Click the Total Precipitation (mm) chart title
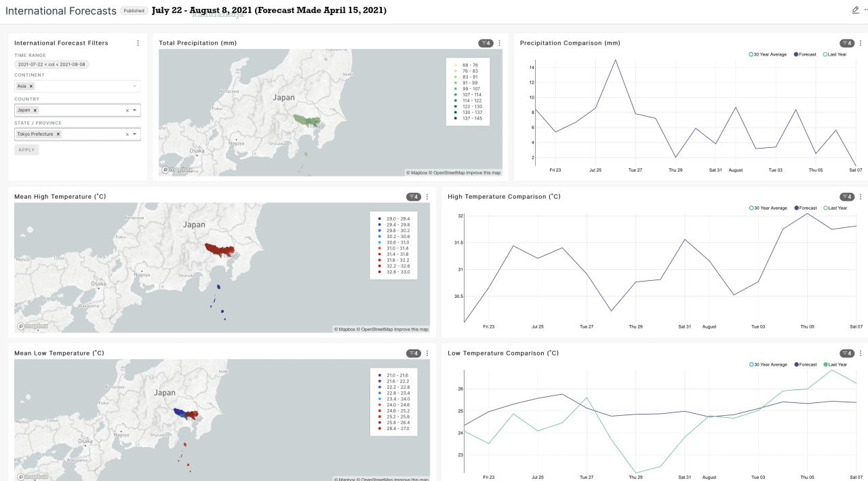Screen dimensions: 868x481 (198, 43)
